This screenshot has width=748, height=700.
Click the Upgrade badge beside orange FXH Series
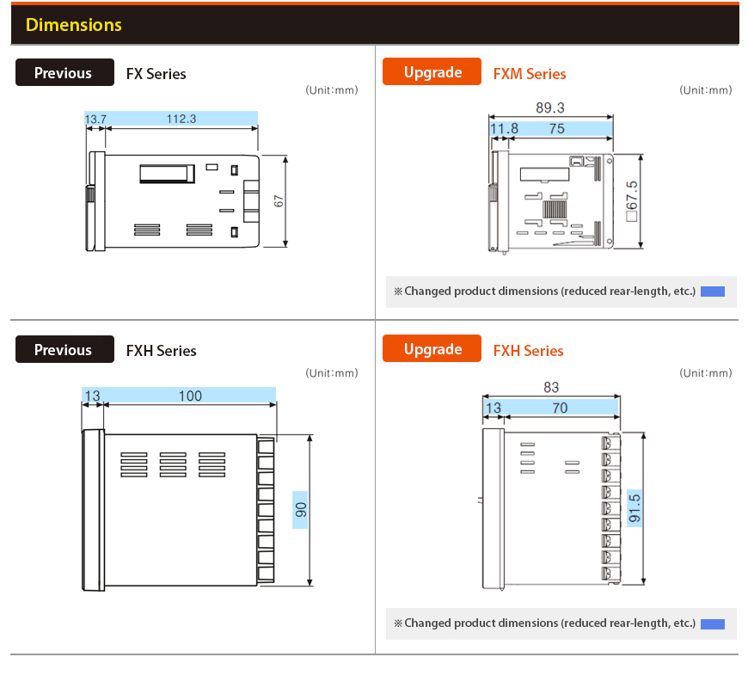(432, 348)
